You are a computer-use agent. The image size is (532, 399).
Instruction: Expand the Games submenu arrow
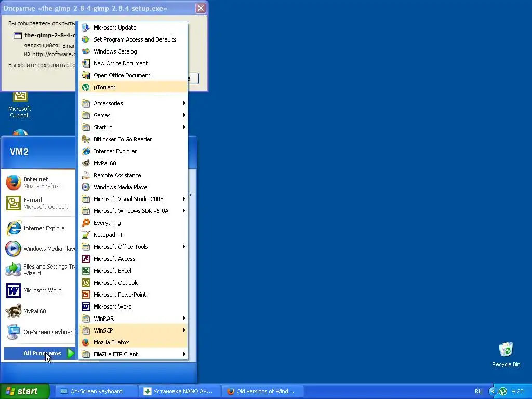pyautogui.click(x=184, y=115)
